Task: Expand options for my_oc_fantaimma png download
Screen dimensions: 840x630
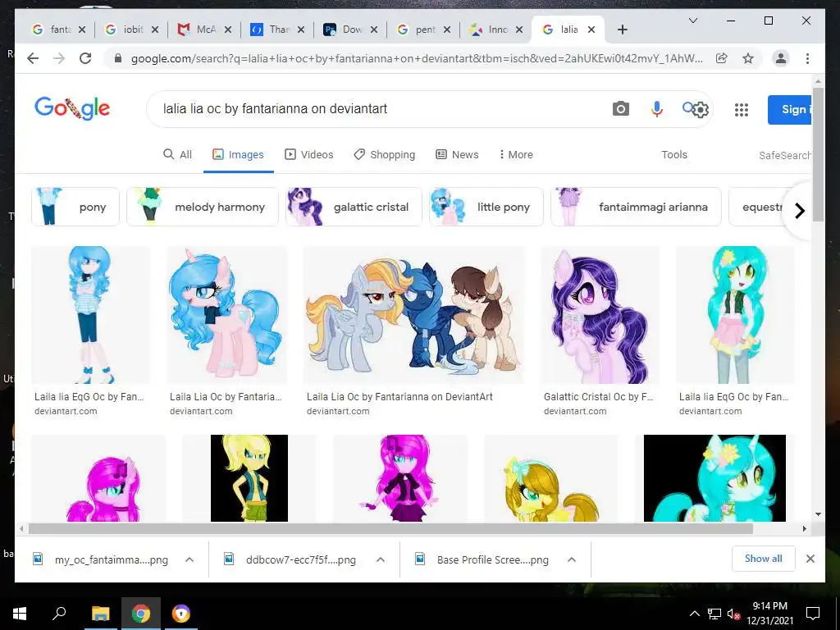Action: coord(189,559)
